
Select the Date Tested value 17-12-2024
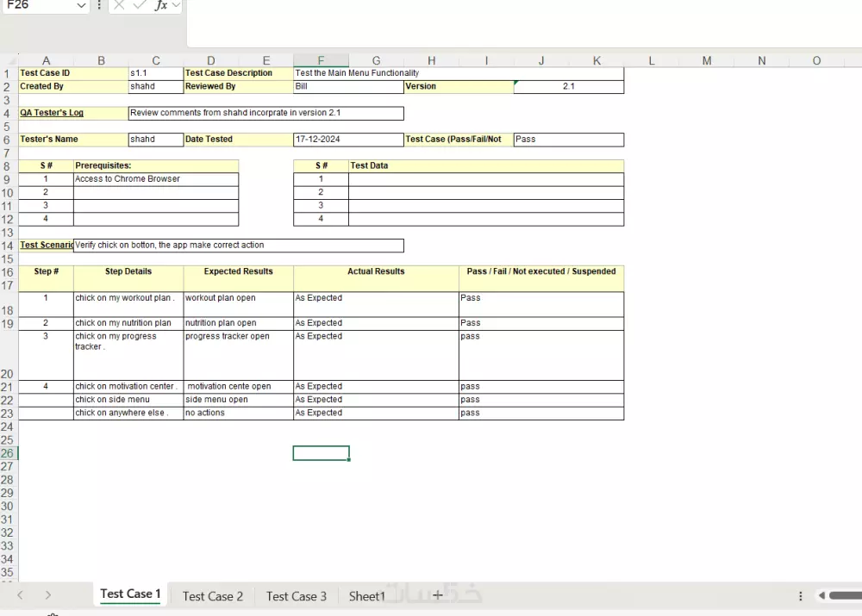click(x=348, y=140)
